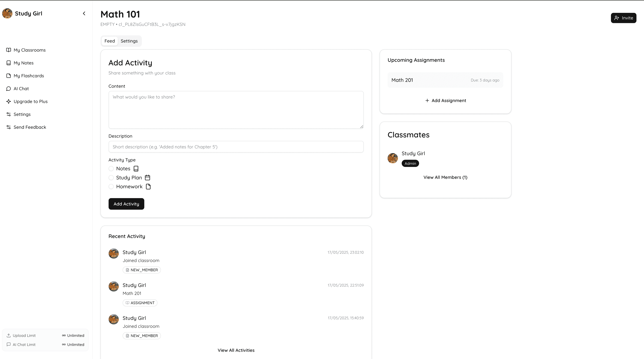Click View All Activities
This screenshot has height=359, width=644.
point(236,350)
